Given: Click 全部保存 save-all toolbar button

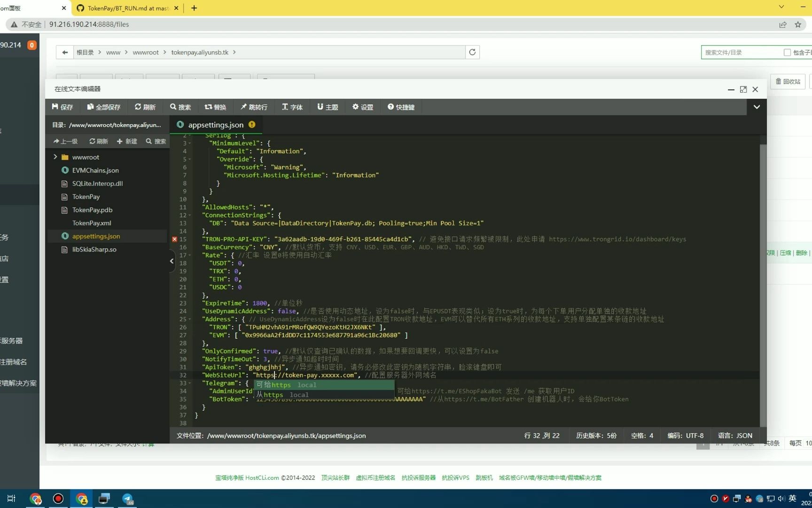Looking at the screenshot, I should coord(104,107).
